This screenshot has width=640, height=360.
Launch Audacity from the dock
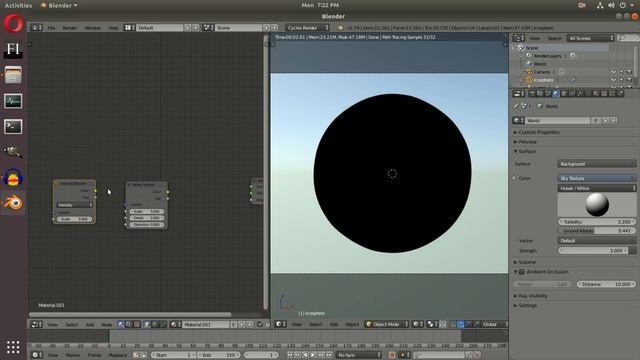tap(13, 178)
